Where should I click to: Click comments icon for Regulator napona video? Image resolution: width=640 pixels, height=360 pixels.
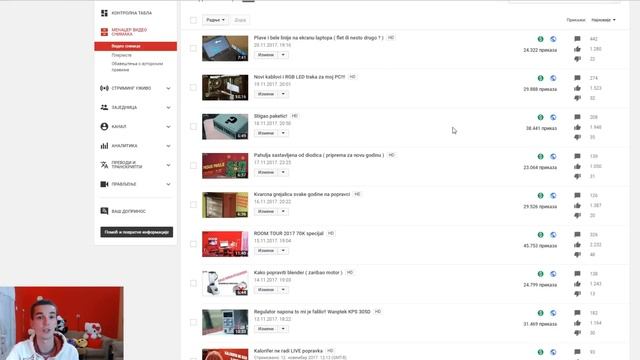577,313
